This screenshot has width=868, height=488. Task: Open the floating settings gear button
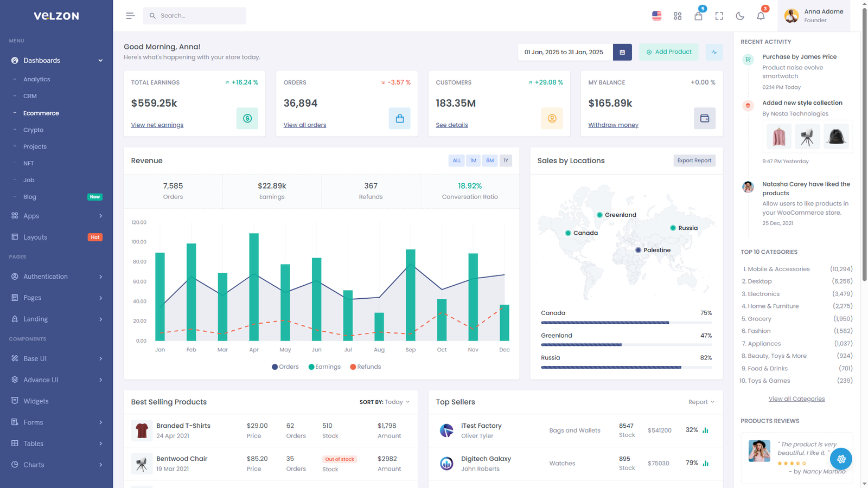point(841,459)
